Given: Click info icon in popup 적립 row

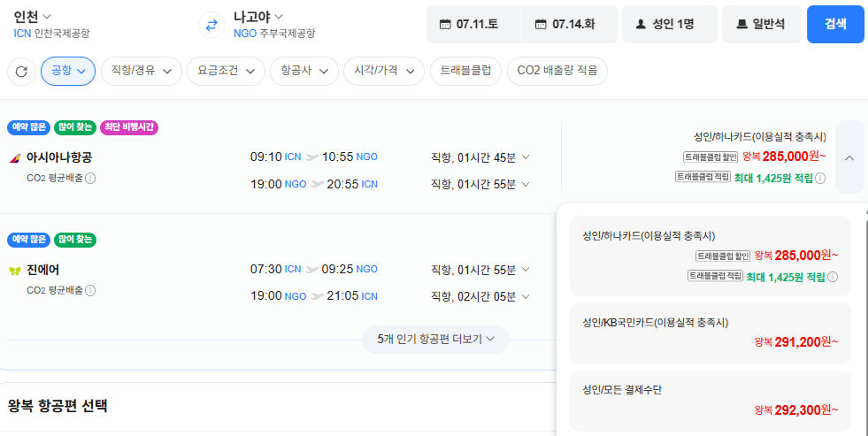Looking at the screenshot, I should pyautogui.click(x=833, y=277).
